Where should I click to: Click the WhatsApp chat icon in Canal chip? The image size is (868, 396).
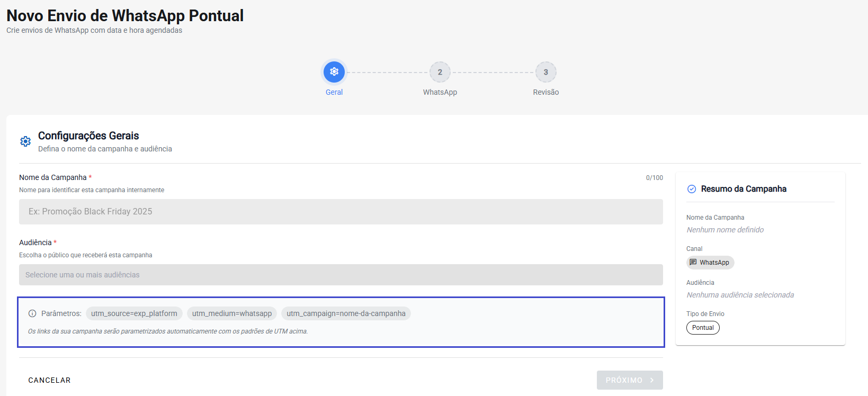[x=693, y=263]
